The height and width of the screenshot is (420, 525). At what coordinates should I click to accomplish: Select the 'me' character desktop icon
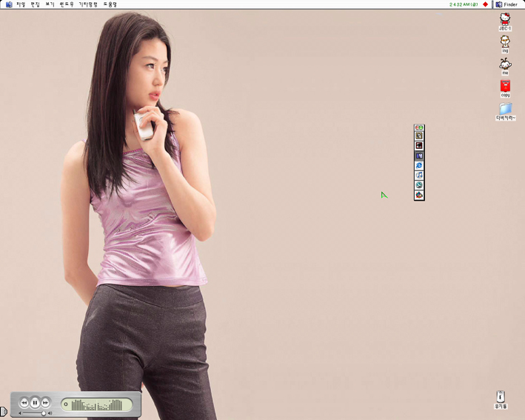505,64
